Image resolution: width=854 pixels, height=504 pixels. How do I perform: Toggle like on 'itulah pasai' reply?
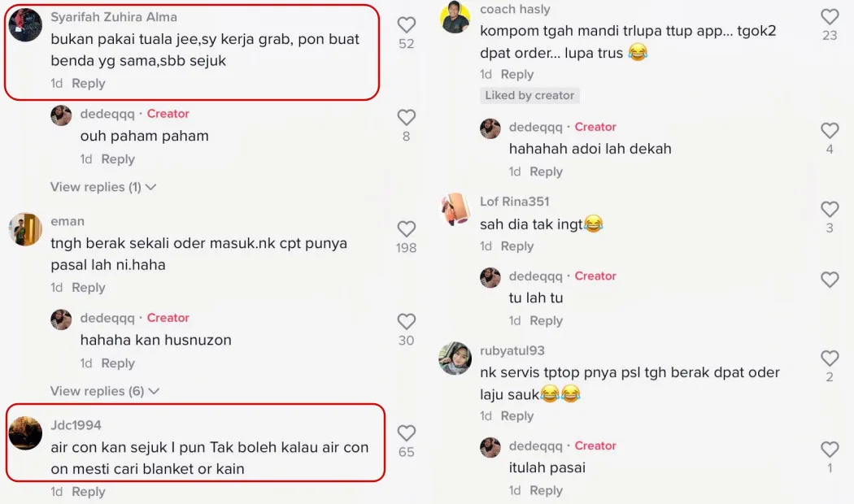830,449
